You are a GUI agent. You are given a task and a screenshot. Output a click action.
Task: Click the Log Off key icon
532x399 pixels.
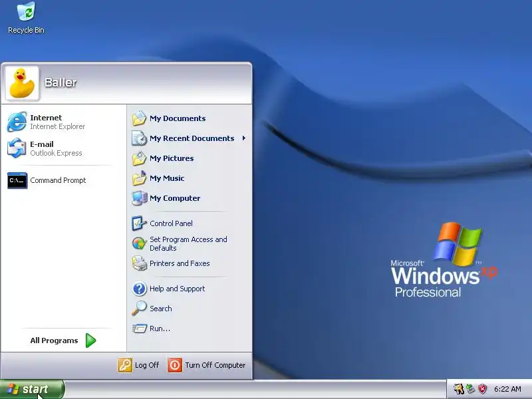point(124,365)
